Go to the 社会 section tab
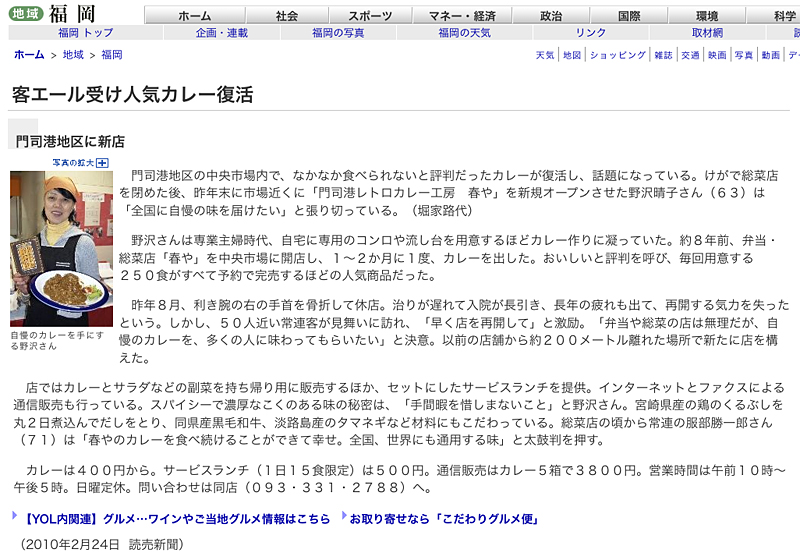The height and width of the screenshot is (560, 800). pos(287,16)
